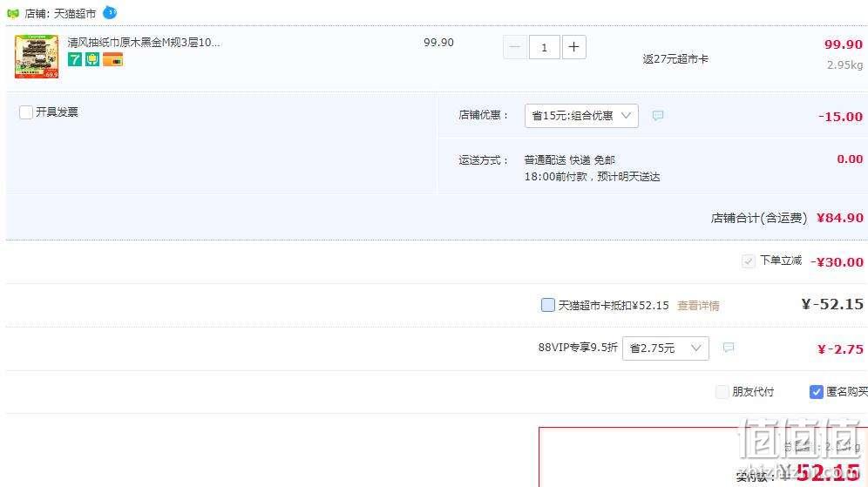868x487 pixels.
Task: Click the Tmall supermarket store logo icon
Action: [13, 13]
